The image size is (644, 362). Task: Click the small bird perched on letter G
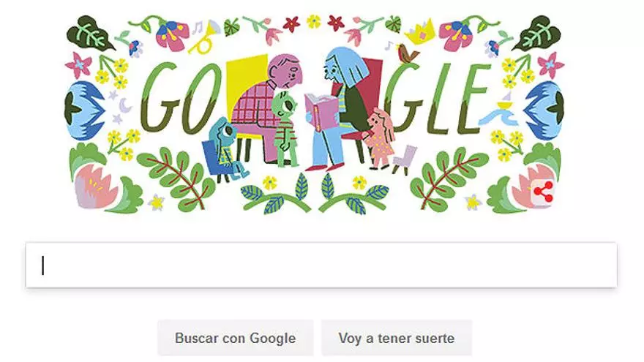407,54
